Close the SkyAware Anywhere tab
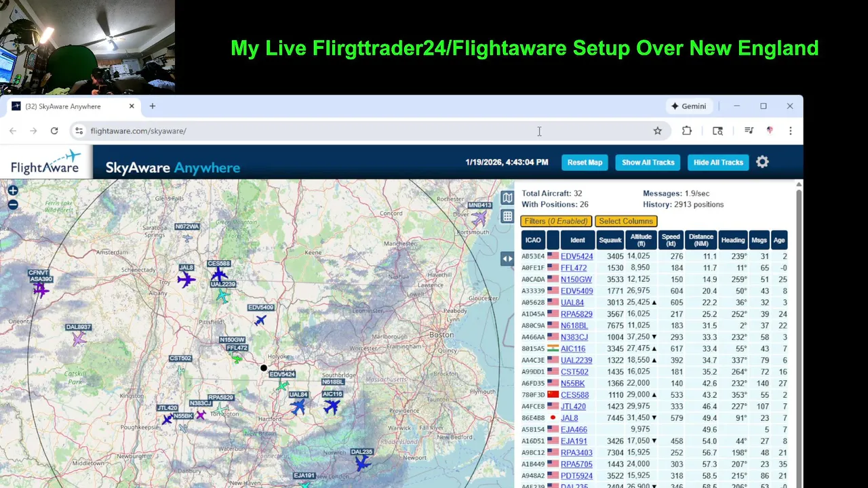 (x=132, y=106)
